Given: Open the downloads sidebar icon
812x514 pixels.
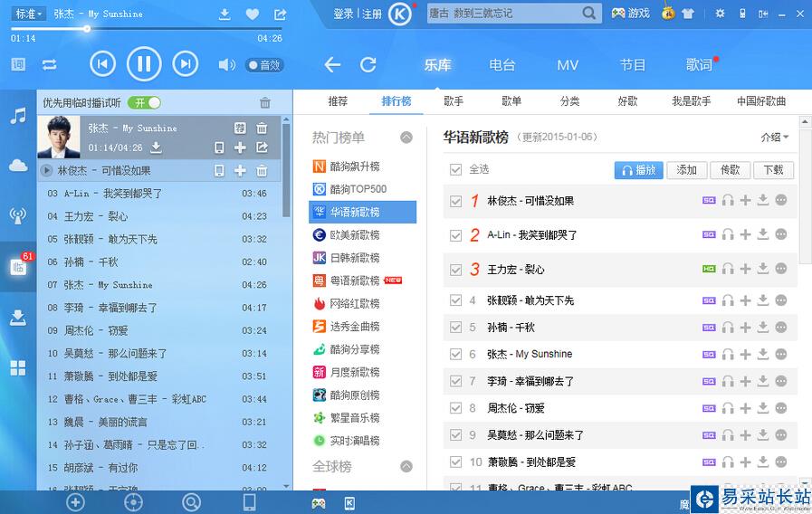Looking at the screenshot, I should click(x=18, y=318).
